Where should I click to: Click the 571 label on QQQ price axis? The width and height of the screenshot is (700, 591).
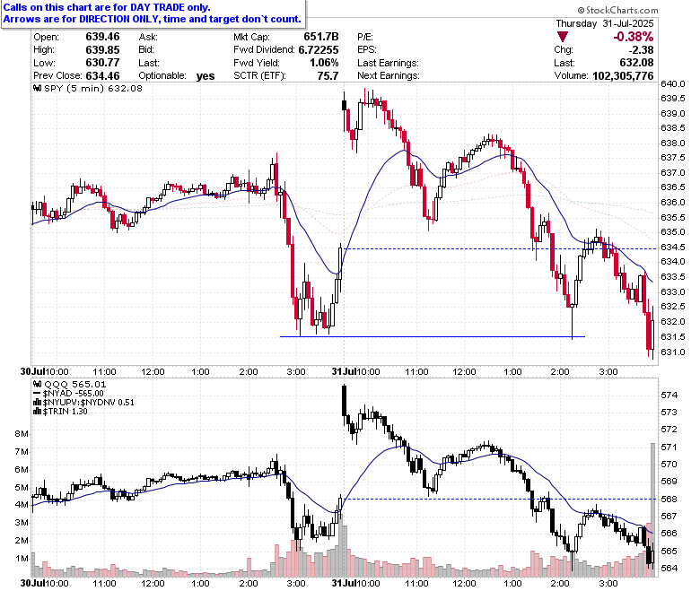click(x=669, y=447)
